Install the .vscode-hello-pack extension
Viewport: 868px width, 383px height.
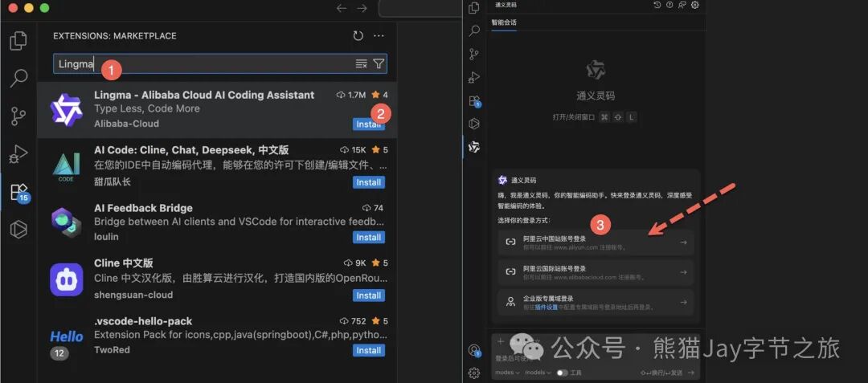point(369,350)
